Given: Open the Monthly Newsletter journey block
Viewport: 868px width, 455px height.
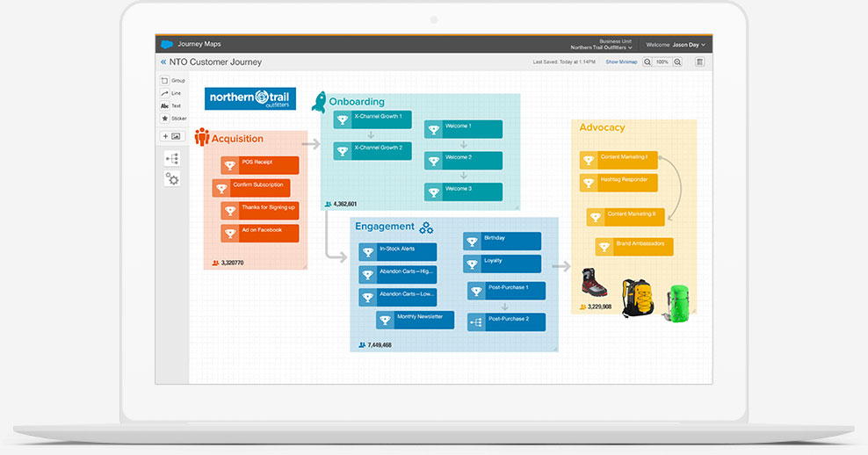Looking at the screenshot, I should [x=416, y=320].
